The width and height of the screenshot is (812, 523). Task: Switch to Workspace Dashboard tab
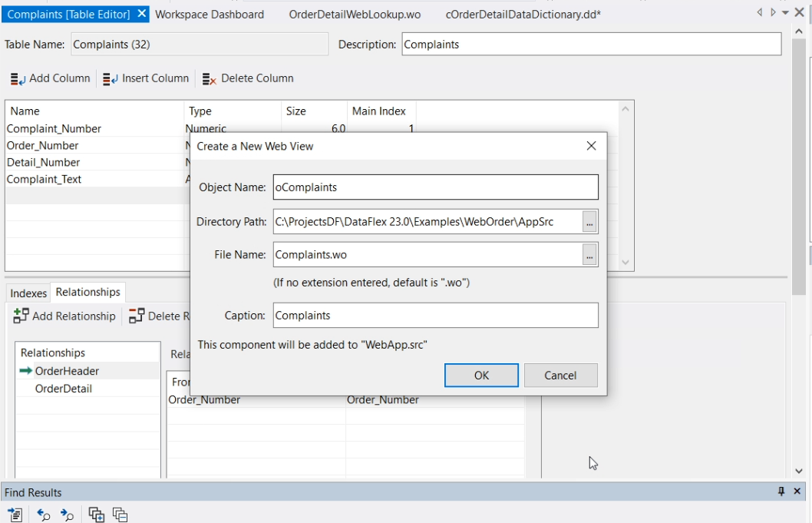coord(210,15)
